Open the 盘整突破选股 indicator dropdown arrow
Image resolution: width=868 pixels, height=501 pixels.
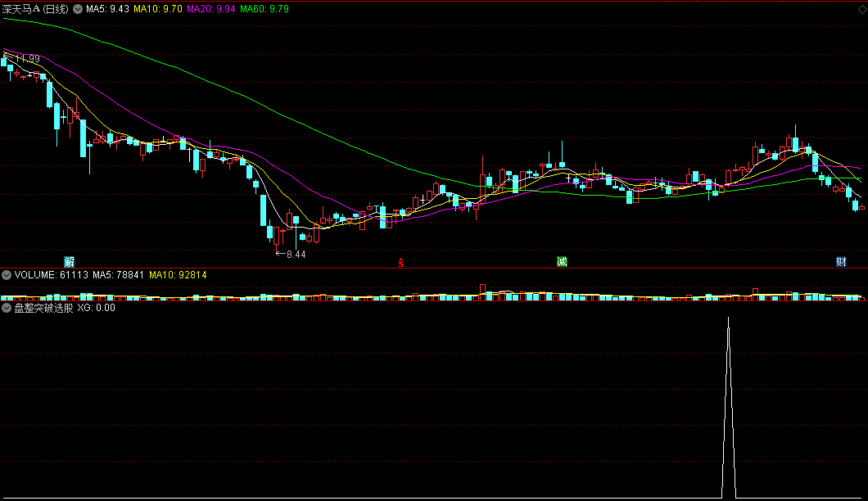coord(7,308)
